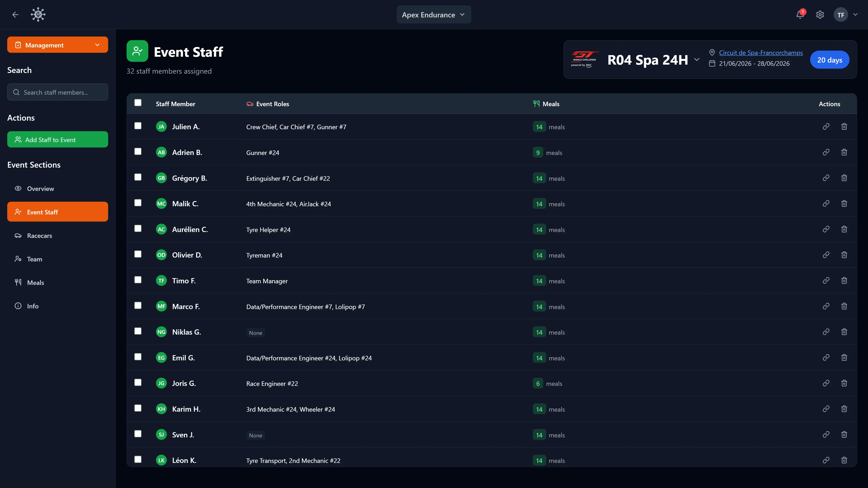Click the Team Manager role text
The image size is (868, 488).
point(267,281)
